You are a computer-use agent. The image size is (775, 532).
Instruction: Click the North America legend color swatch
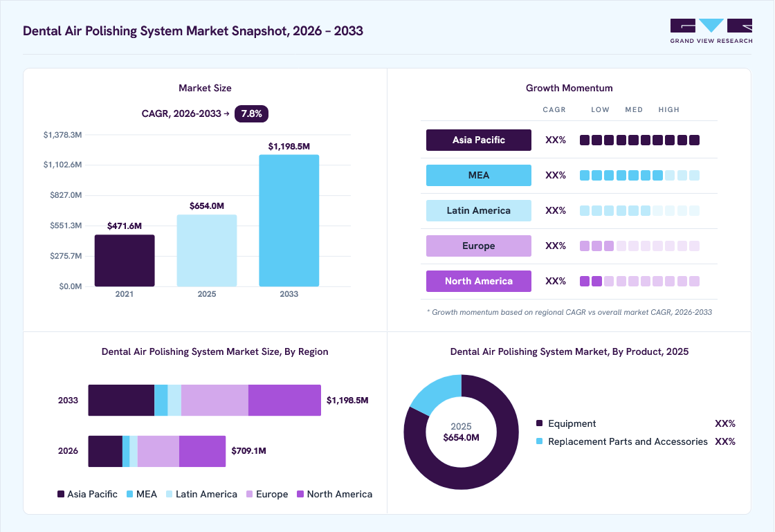pyautogui.click(x=300, y=494)
